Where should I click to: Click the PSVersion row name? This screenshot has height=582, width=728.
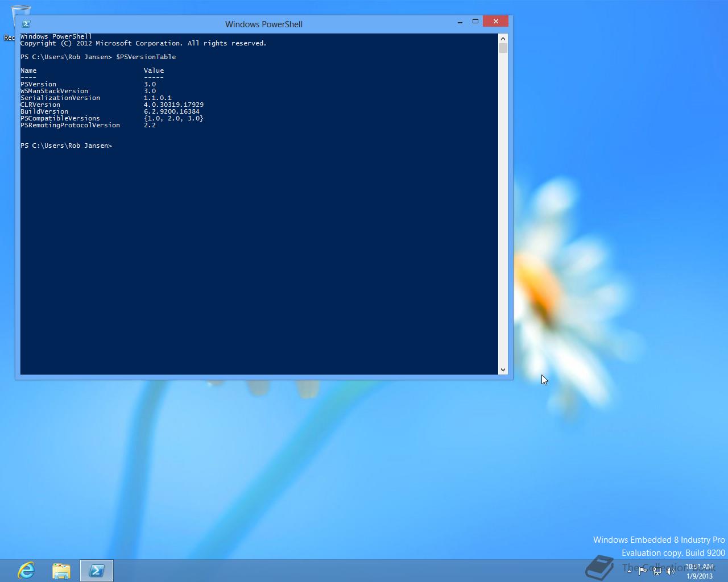tap(38, 84)
